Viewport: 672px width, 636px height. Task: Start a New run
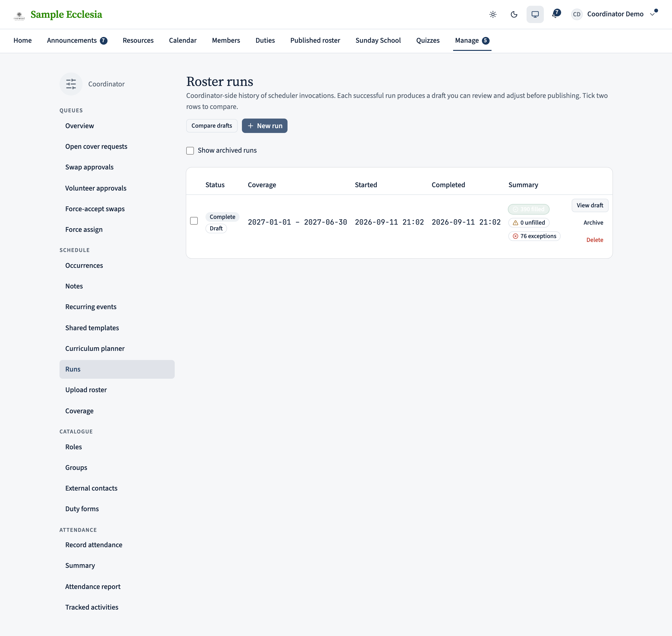coord(264,126)
